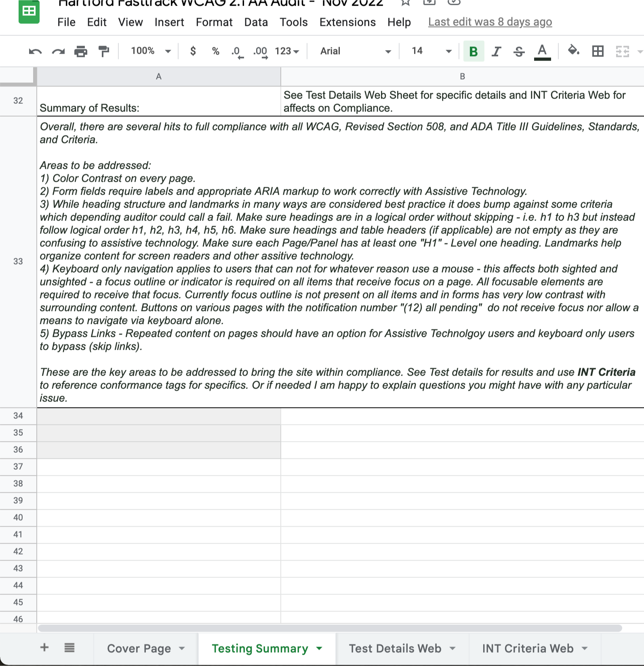Viewport: 644px width, 666px height.
Task: Format as percent
Action: pyautogui.click(x=216, y=51)
